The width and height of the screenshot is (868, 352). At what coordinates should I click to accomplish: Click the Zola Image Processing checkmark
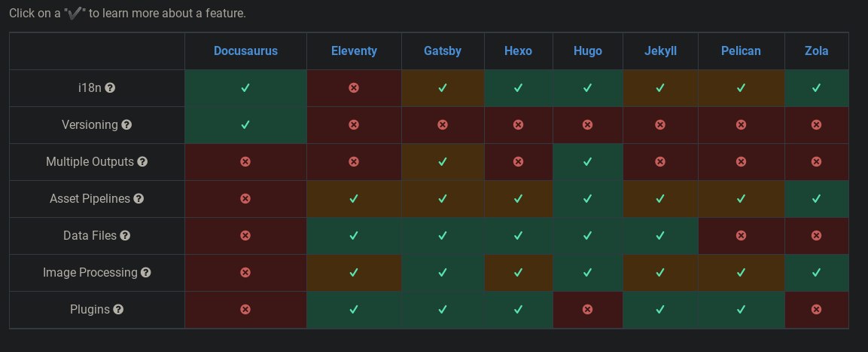(817, 273)
